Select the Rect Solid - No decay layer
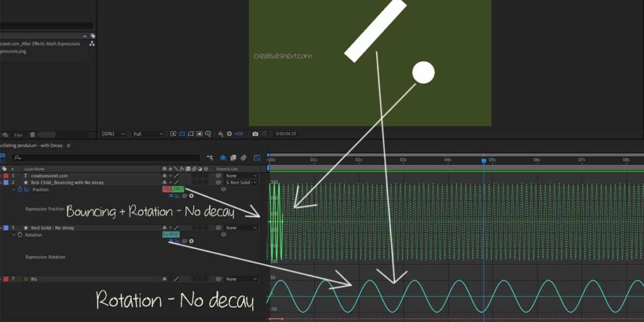This screenshot has height=322, width=644. pyautogui.click(x=50, y=228)
